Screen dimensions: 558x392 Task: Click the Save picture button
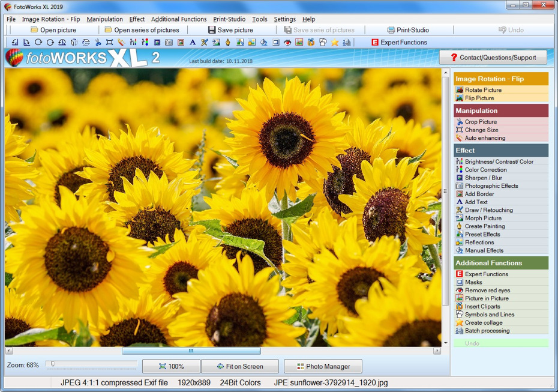click(230, 30)
